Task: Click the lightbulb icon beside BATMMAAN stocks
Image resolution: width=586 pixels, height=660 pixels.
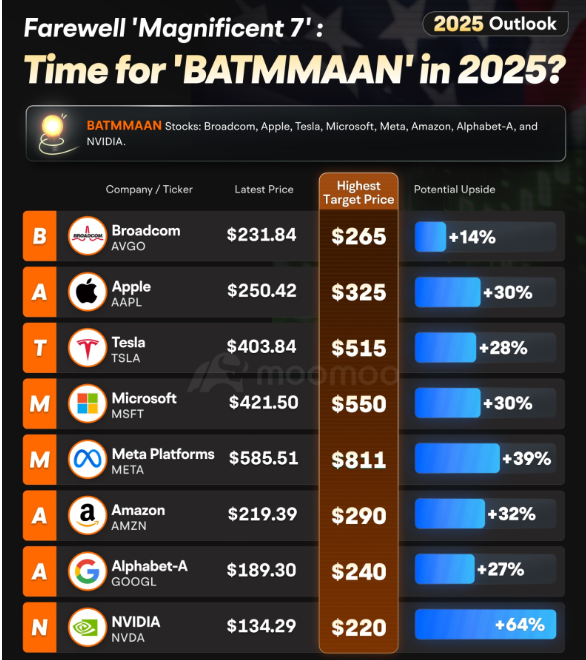Action: [55, 133]
